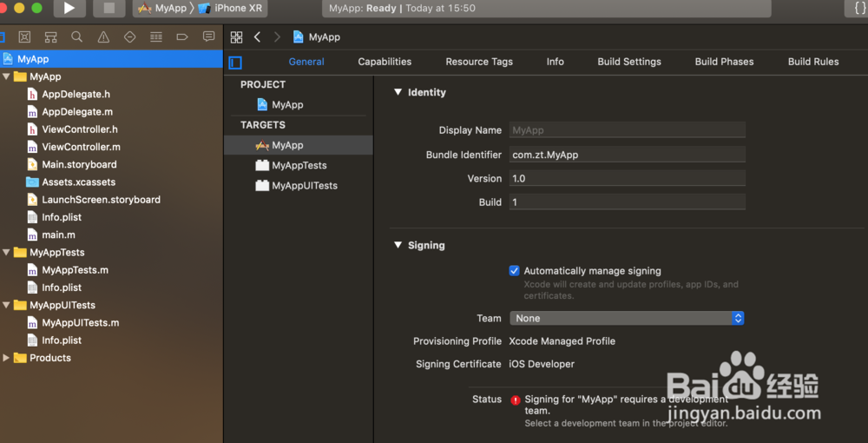
Task: Expand the Products folder
Action: click(6, 358)
